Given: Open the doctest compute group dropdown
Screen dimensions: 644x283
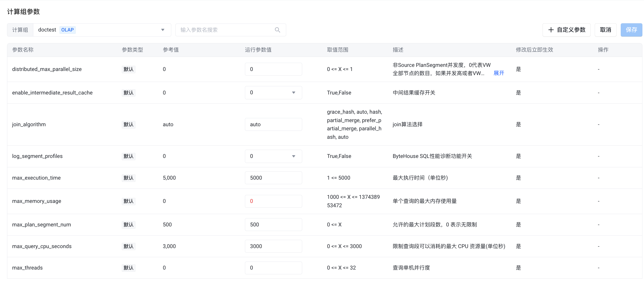Looking at the screenshot, I should pyautogui.click(x=163, y=30).
